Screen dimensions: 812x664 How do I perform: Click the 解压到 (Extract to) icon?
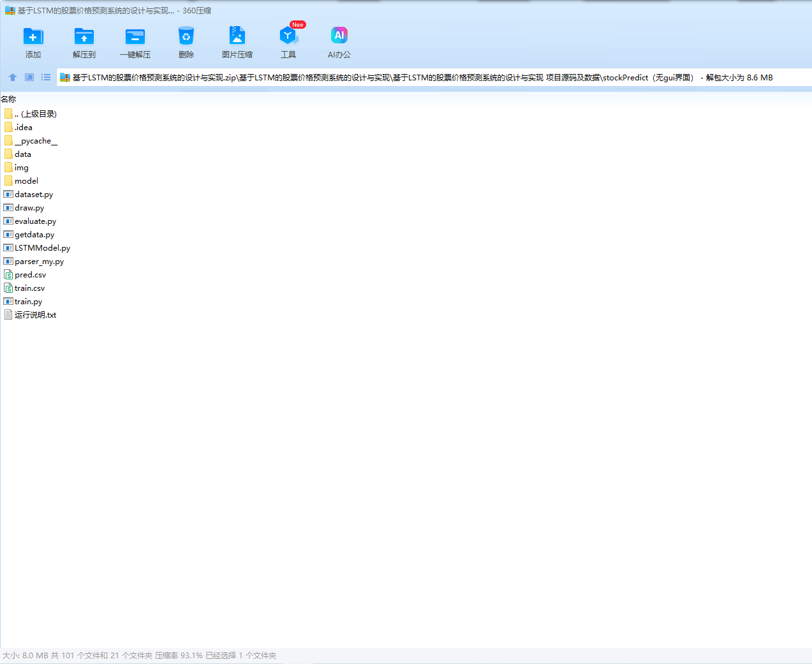(x=84, y=36)
